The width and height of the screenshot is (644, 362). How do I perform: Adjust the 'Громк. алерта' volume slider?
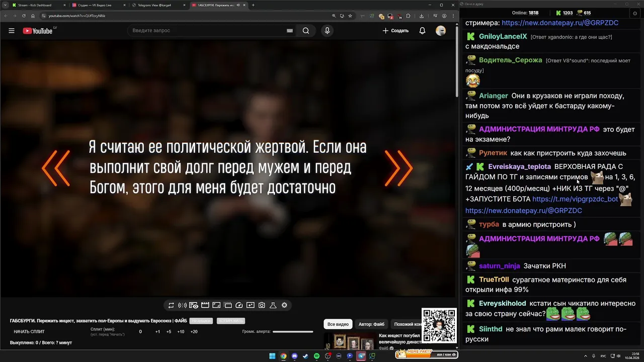click(293, 332)
